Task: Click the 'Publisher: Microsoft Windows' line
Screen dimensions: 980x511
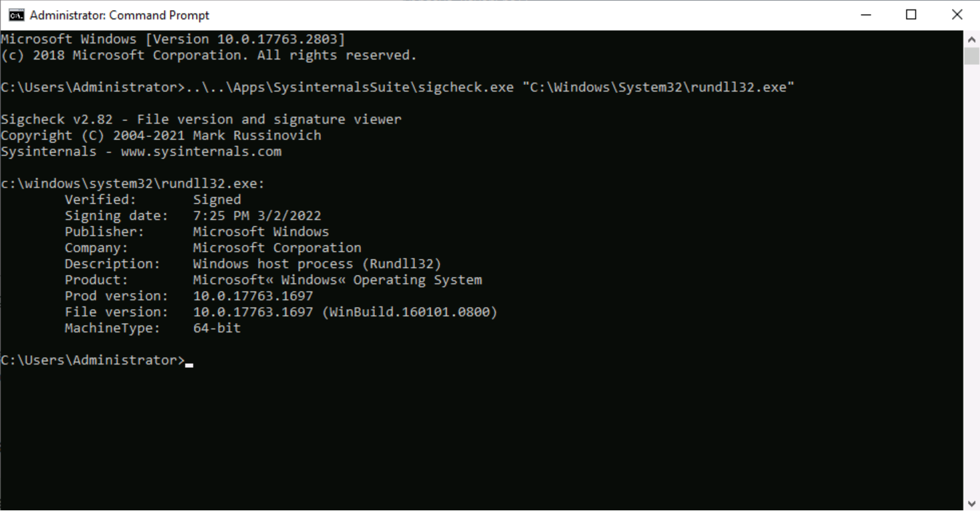Action: tap(197, 231)
